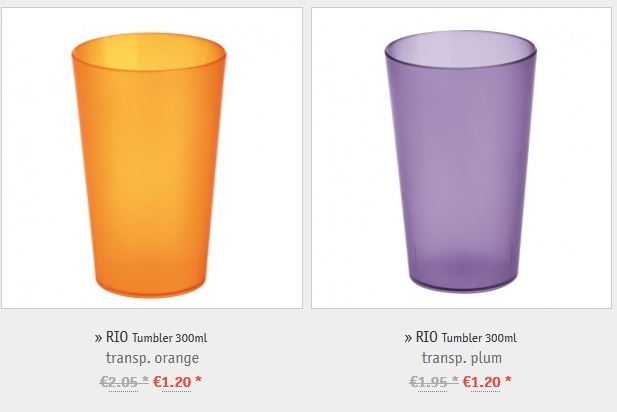Open the orange RIO tumbler product image
This screenshot has height=412, width=617.
[x=152, y=158]
